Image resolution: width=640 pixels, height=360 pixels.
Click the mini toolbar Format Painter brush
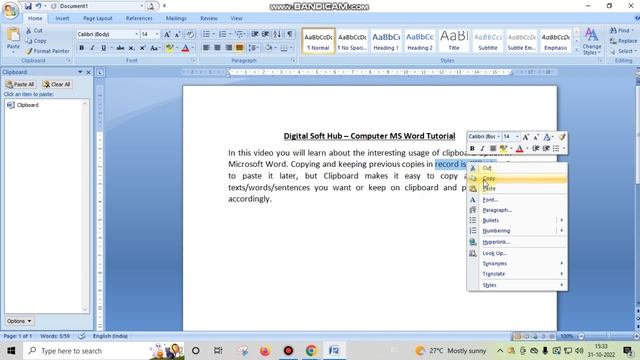[x=562, y=137]
